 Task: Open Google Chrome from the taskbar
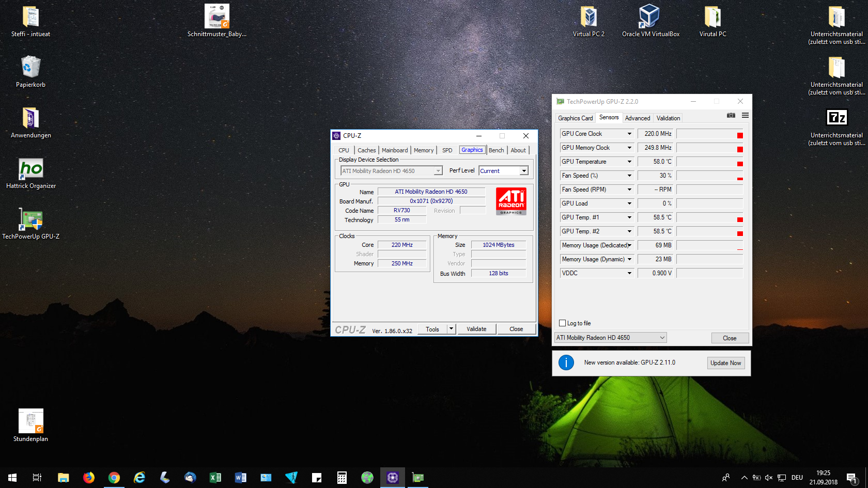pyautogui.click(x=114, y=478)
